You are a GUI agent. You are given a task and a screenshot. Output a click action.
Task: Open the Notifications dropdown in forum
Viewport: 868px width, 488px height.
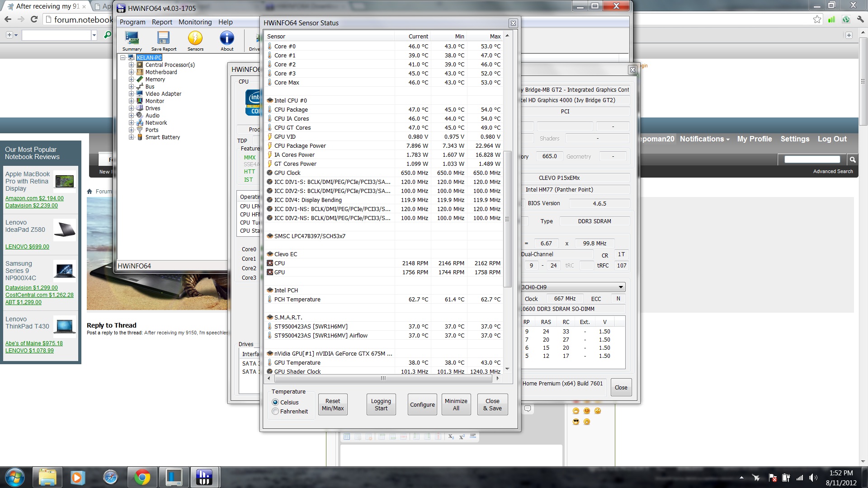(x=704, y=139)
